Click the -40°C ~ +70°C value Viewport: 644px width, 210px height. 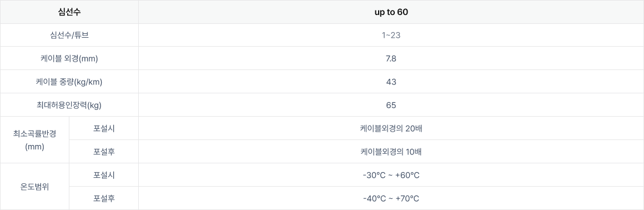pos(391,198)
